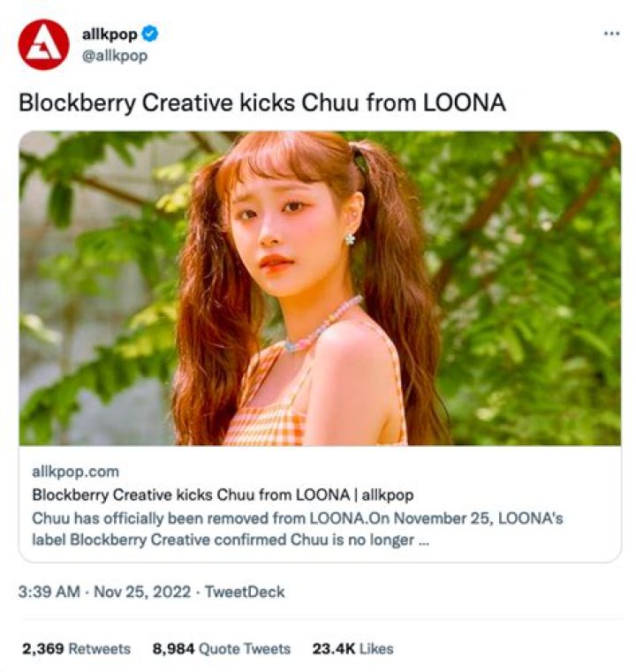Viewport: 636px width, 672px height.
Task: Click the ellipsis ending the card description
Action: tap(424, 540)
